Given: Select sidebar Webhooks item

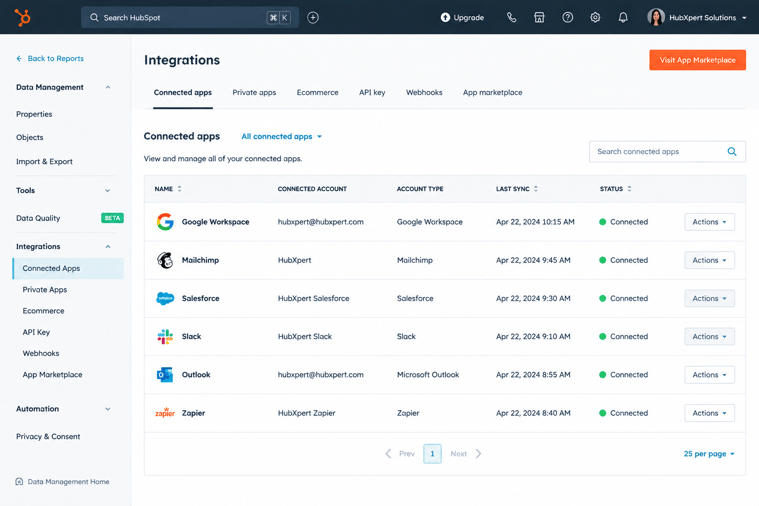Looking at the screenshot, I should pos(41,353).
